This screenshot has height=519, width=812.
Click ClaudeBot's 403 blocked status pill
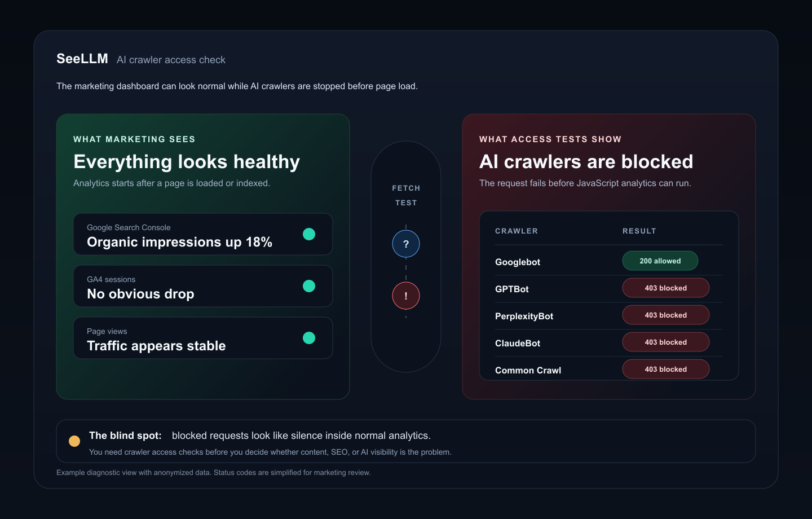(x=666, y=342)
